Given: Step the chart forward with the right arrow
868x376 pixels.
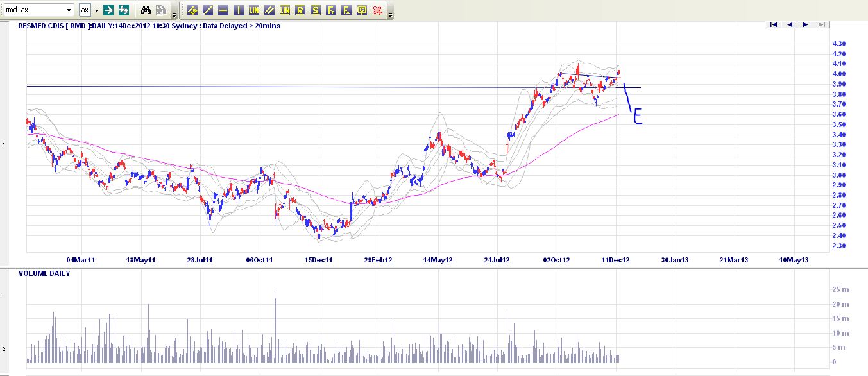Looking at the screenshot, I should click(804, 24).
